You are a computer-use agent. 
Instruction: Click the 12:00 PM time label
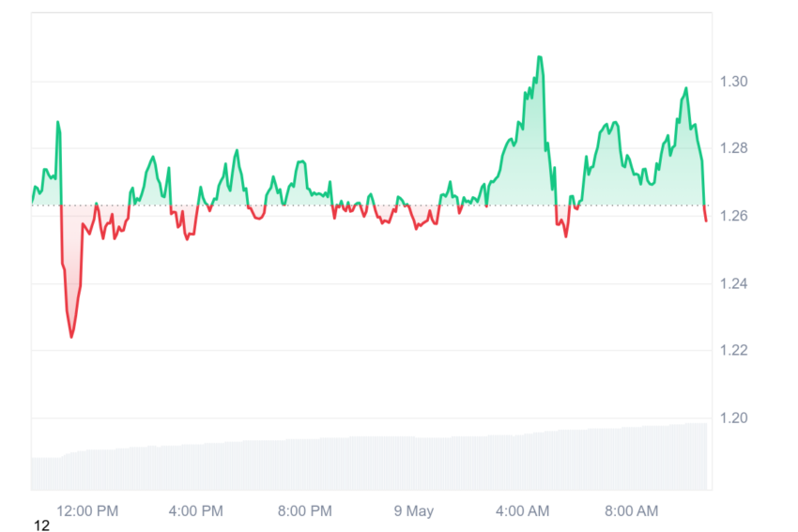(87, 510)
